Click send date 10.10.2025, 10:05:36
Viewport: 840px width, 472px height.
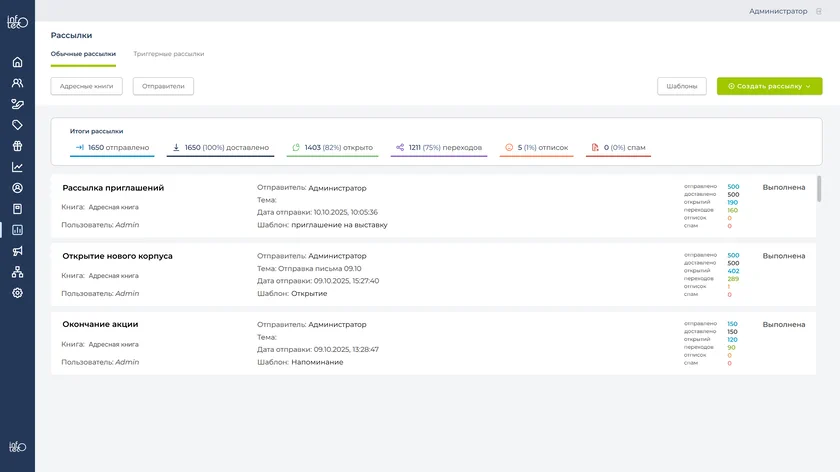tap(346, 212)
